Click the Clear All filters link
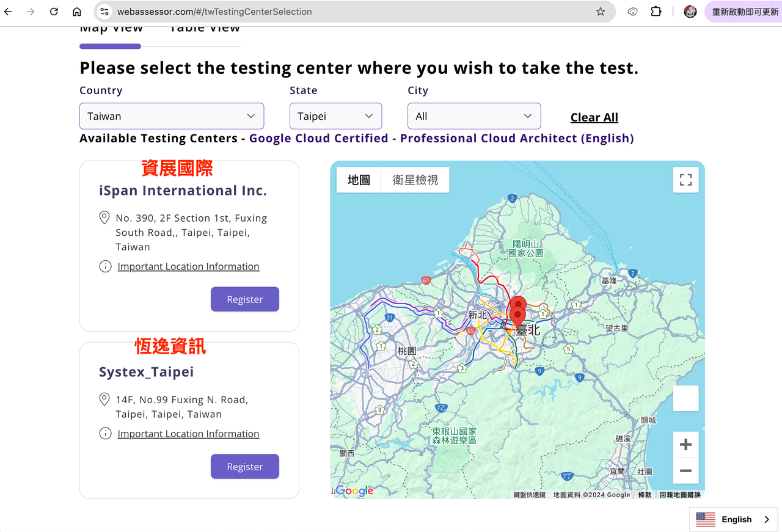The width and height of the screenshot is (782, 532). (x=594, y=117)
